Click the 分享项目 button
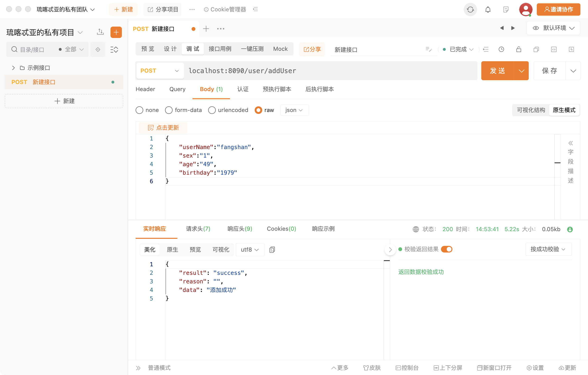588x375 pixels. [x=163, y=9]
